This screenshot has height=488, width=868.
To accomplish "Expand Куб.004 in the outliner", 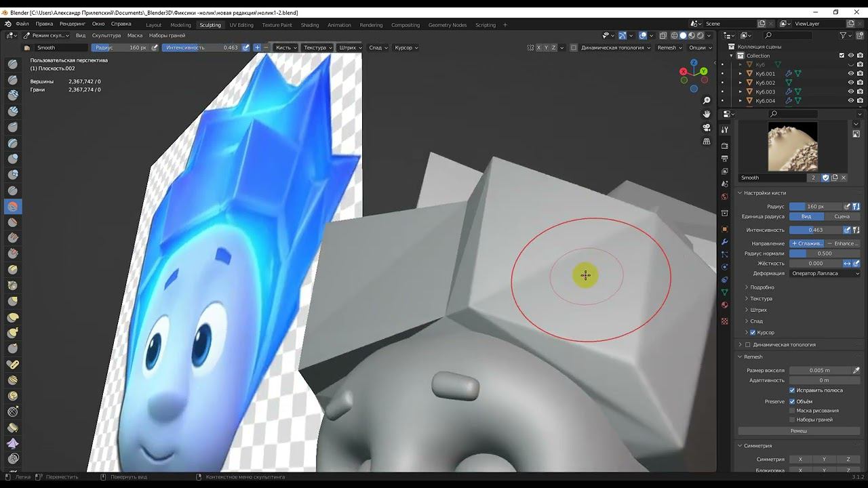I will (x=741, y=101).
